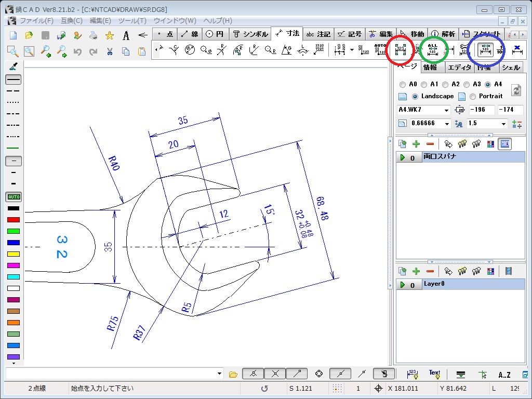The width and height of the screenshot is (532, 399).
Task: Select the AUTO color button
Action: pyautogui.click(x=14, y=197)
